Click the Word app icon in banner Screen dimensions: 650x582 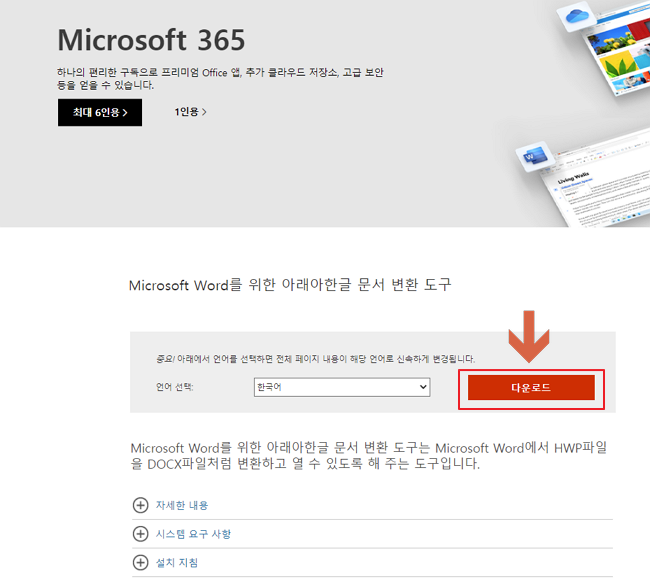point(535,157)
